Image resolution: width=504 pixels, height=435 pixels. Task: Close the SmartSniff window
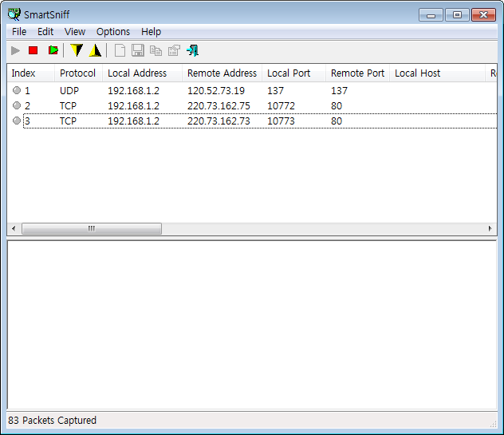coord(483,15)
